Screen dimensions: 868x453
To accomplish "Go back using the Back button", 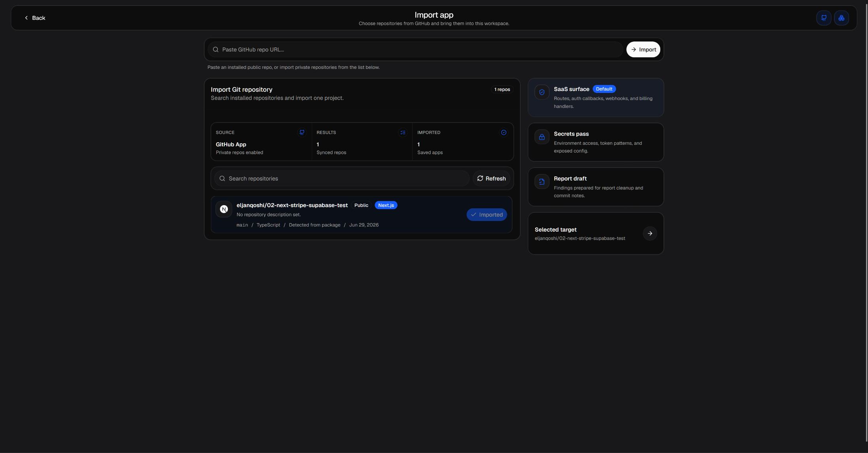I will pyautogui.click(x=35, y=18).
